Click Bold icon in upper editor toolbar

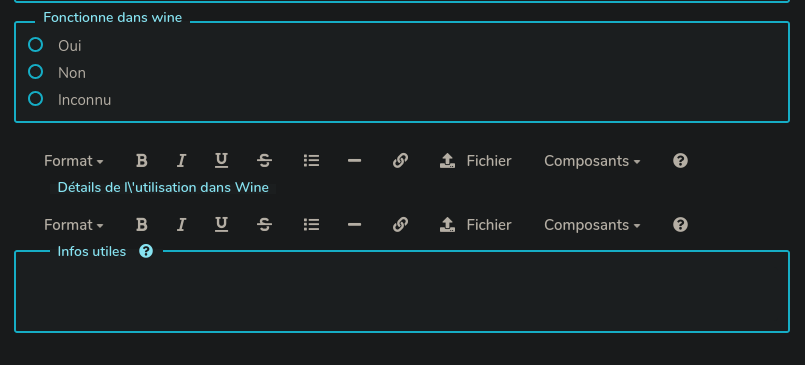[142, 161]
